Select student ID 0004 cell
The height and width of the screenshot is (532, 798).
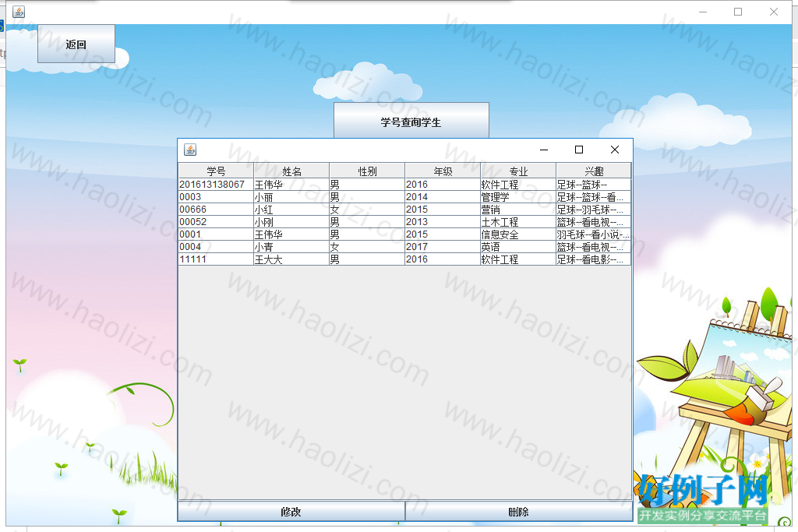pyautogui.click(x=216, y=247)
